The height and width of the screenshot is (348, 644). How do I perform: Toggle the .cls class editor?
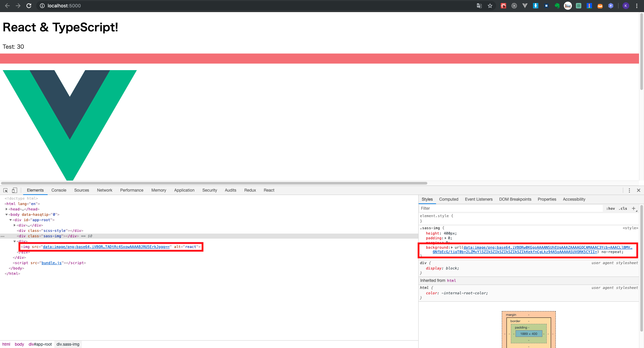tap(623, 208)
